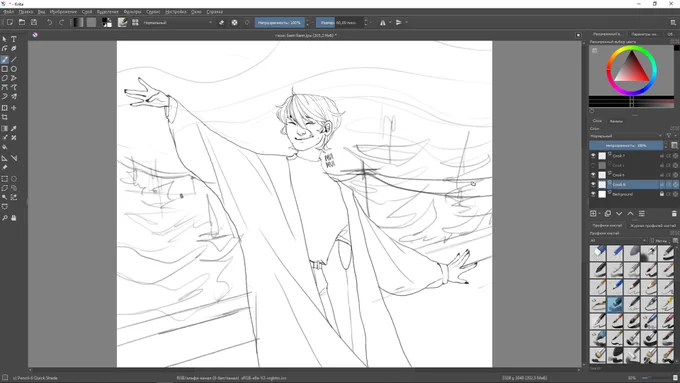This screenshot has height=383, width=680.
Task: Click the brush opacity slider in toolbar
Action: coord(279,22)
